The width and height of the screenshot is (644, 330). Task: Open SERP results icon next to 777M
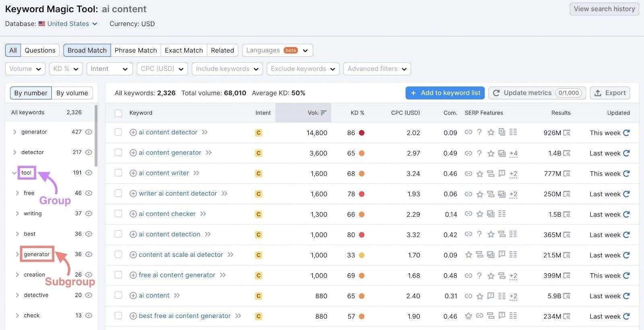(x=567, y=174)
